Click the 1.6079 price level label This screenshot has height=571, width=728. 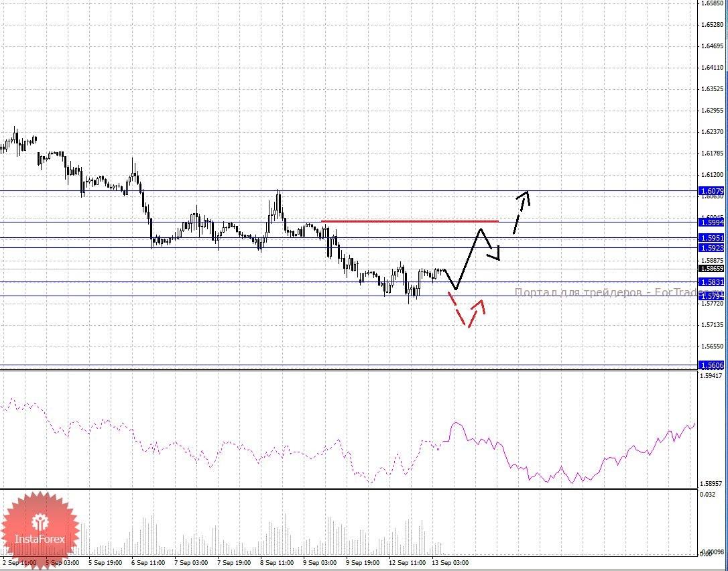tap(711, 190)
